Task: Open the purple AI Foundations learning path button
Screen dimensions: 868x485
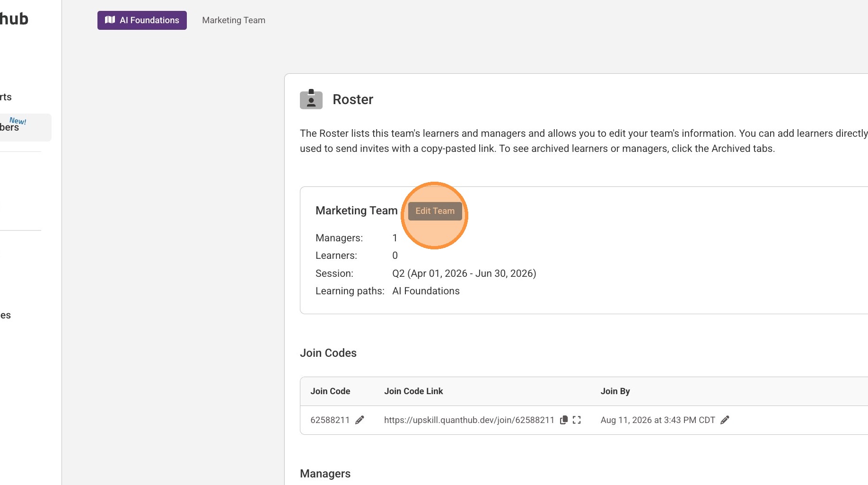Action: tap(142, 20)
